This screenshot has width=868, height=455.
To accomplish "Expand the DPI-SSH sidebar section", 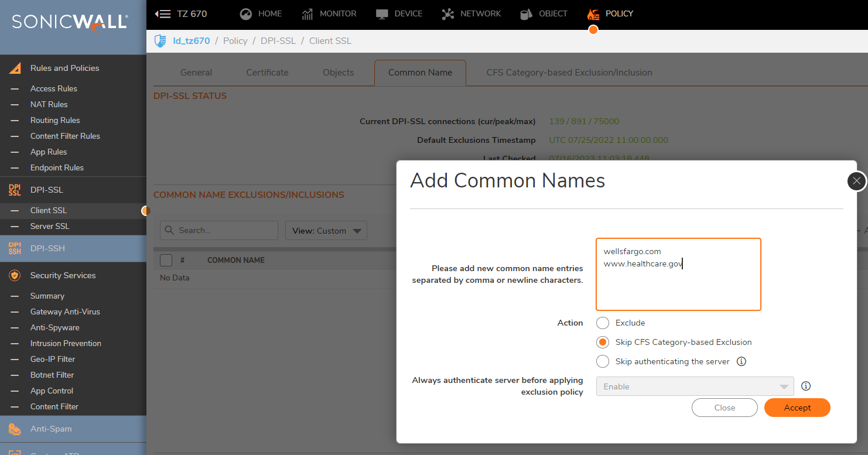I will click(47, 248).
